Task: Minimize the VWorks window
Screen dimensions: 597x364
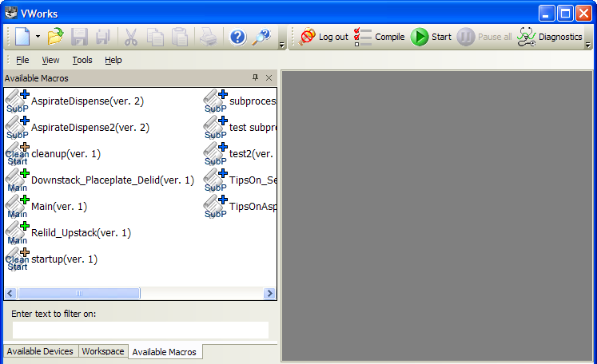Action: click(x=547, y=14)
